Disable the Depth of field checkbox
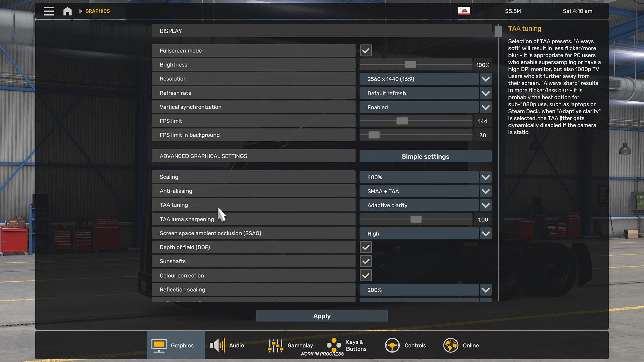 pos(366,247)
